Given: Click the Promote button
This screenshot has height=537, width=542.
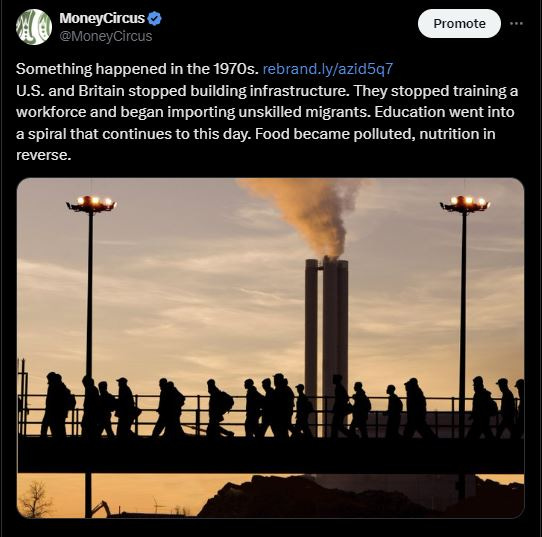Looking at the screenshot, I should click(459, 23).
